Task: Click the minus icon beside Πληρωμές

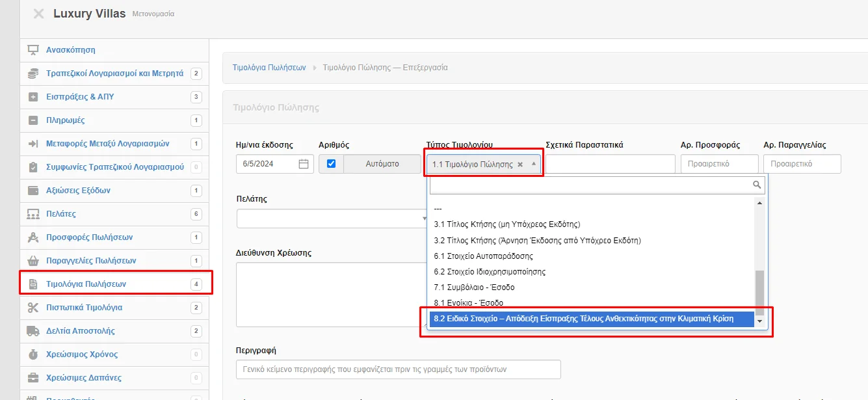Action: tap(33, 120)
